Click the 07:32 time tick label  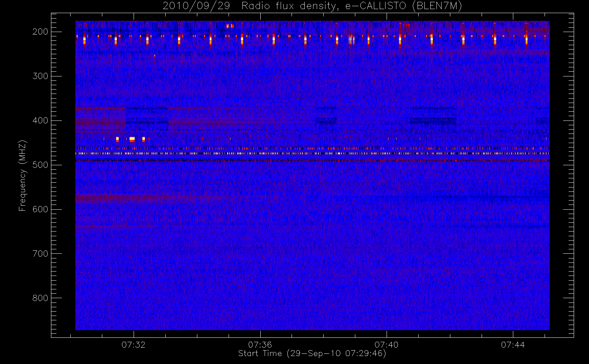click(x=134, y=345)
